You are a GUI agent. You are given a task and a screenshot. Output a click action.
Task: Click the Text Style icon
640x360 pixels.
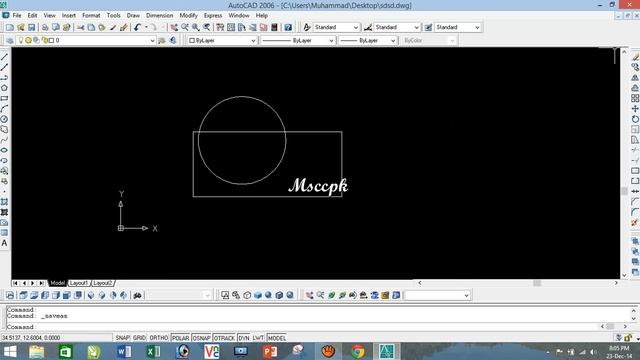pos(307,27)
